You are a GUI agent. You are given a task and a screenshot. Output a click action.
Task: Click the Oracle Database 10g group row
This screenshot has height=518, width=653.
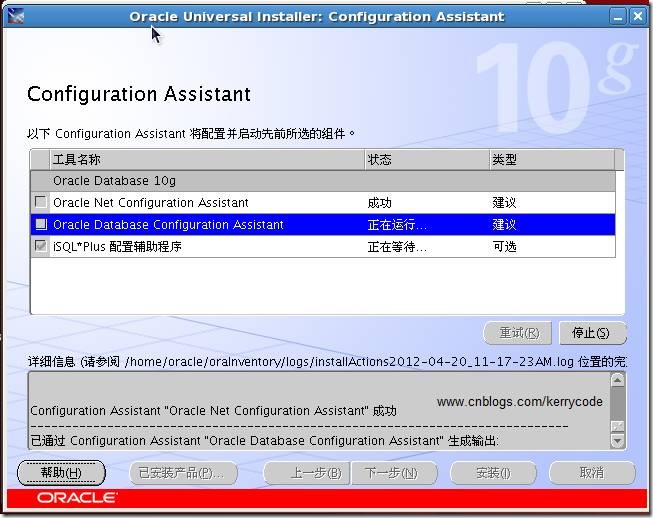click(x=323, y=181)
